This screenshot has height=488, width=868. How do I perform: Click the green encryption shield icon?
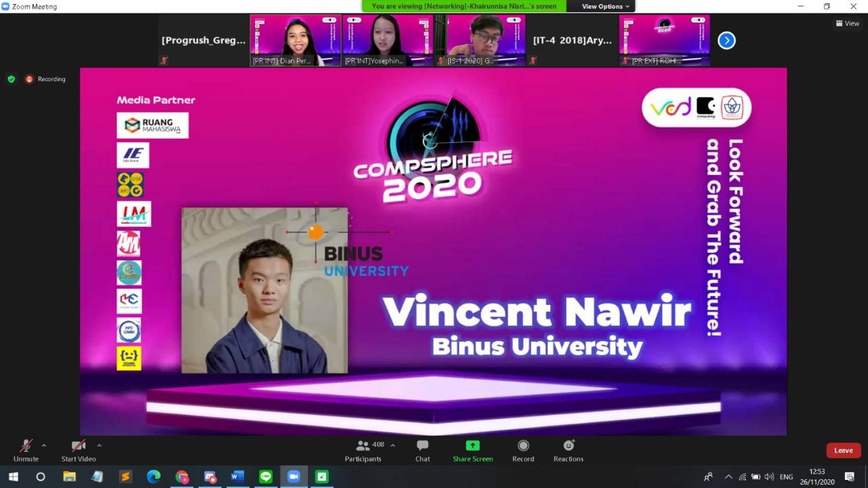[x=11, y=79]
